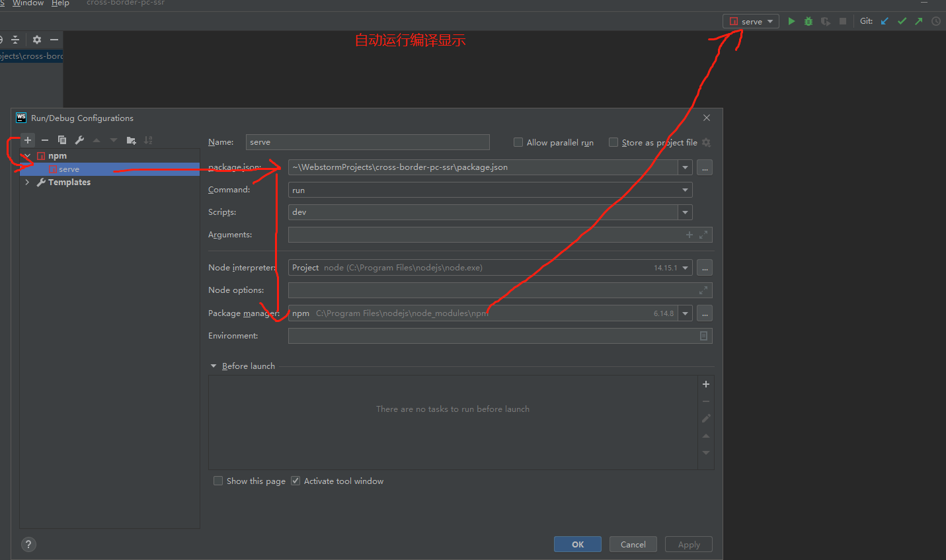
Task: Open Package manager dropdown
Action: click(685, 313)
